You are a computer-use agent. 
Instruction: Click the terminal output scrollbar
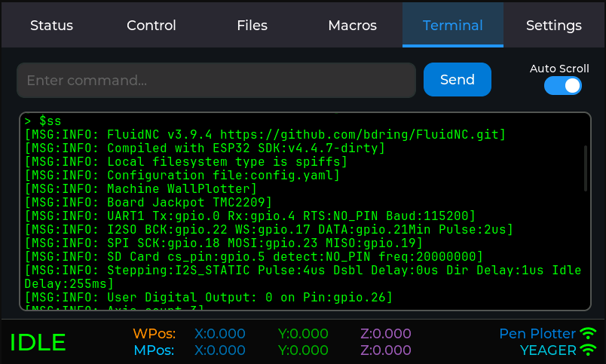[586, 169]
